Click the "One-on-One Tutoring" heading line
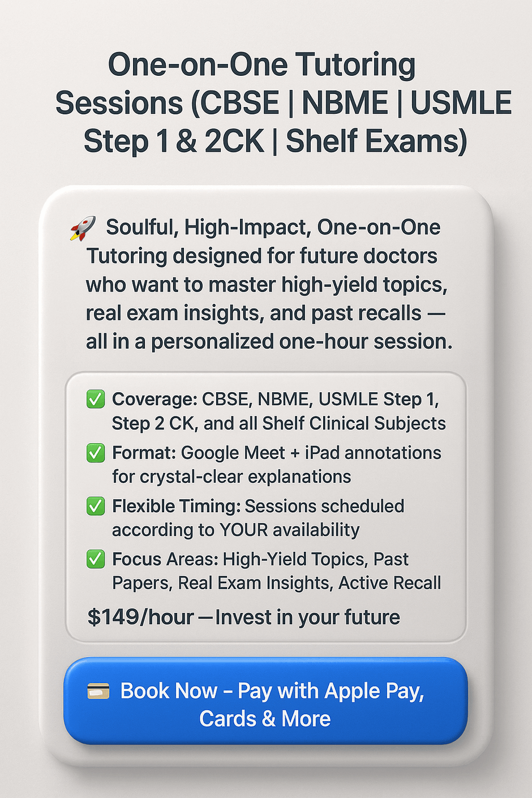The height and width of the screenshot is (798, 532). [261, 65]
